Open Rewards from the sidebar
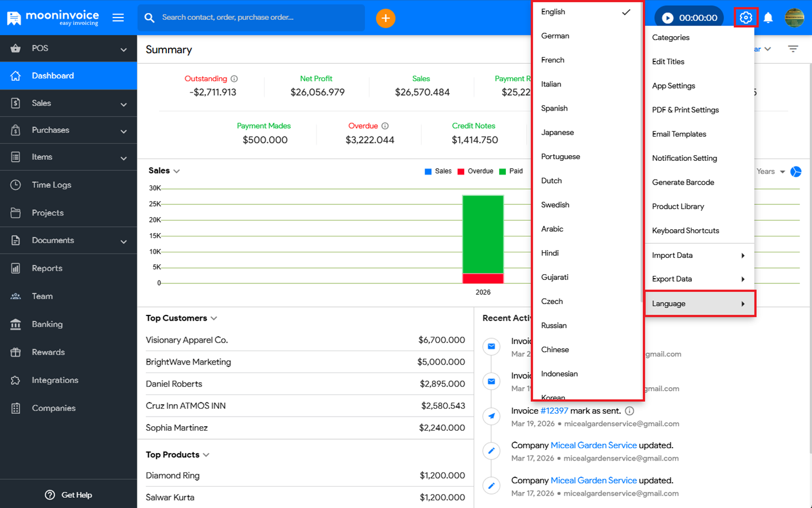Viewport: 812px width, 508px height. (x=48, y=352)
